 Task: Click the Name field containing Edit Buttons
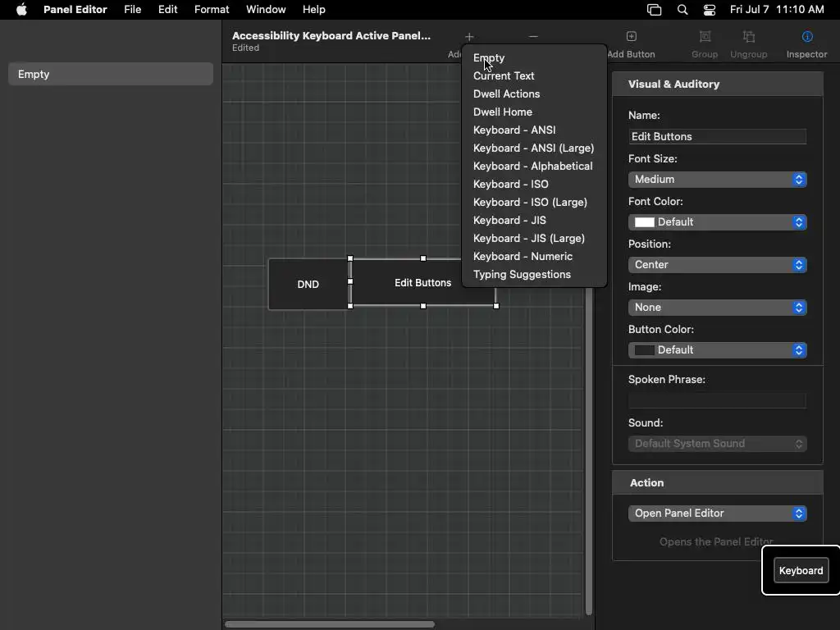(x=717, y=137)
